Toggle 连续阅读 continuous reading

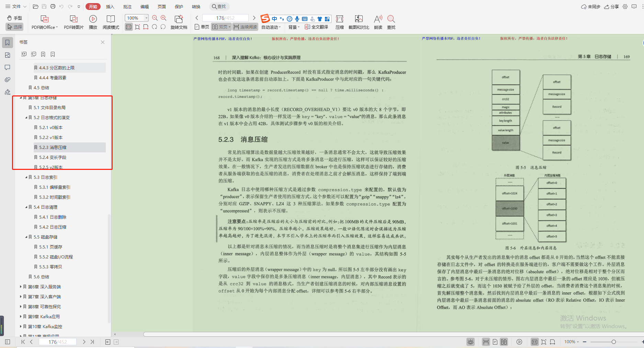point(245,27)
